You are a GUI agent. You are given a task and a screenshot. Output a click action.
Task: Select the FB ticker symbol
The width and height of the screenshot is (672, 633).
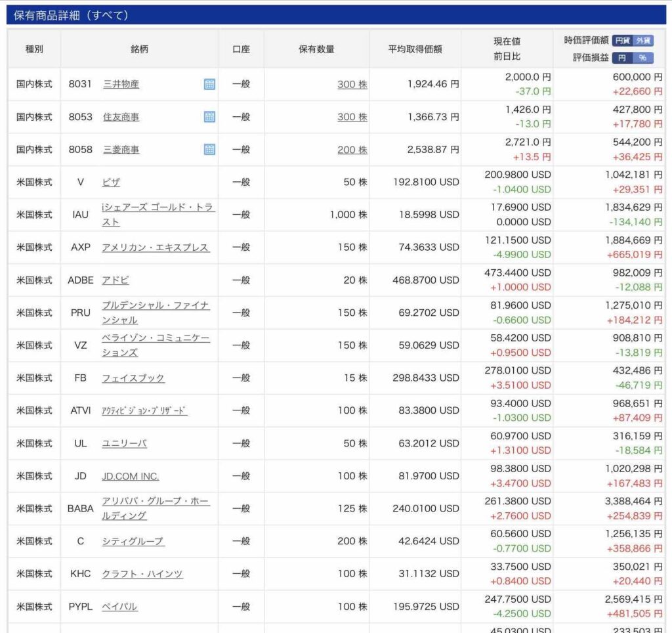point(81,378)
